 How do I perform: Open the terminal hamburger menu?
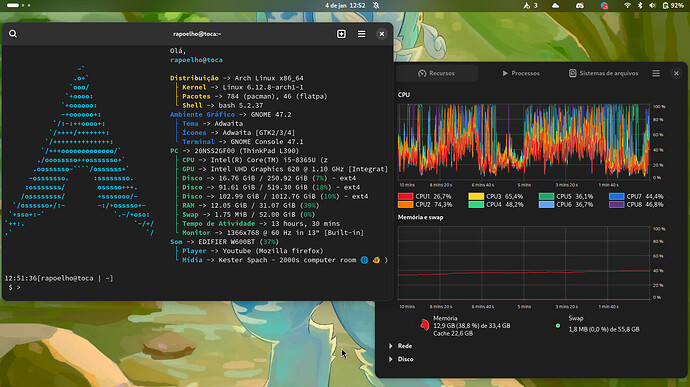point(361,34)
